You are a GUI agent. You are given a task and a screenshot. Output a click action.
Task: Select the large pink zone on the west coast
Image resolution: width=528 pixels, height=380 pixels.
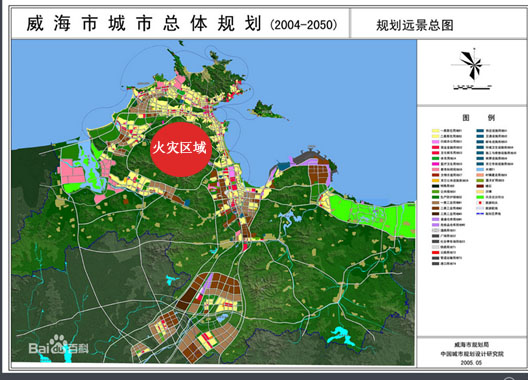(72, 171)
